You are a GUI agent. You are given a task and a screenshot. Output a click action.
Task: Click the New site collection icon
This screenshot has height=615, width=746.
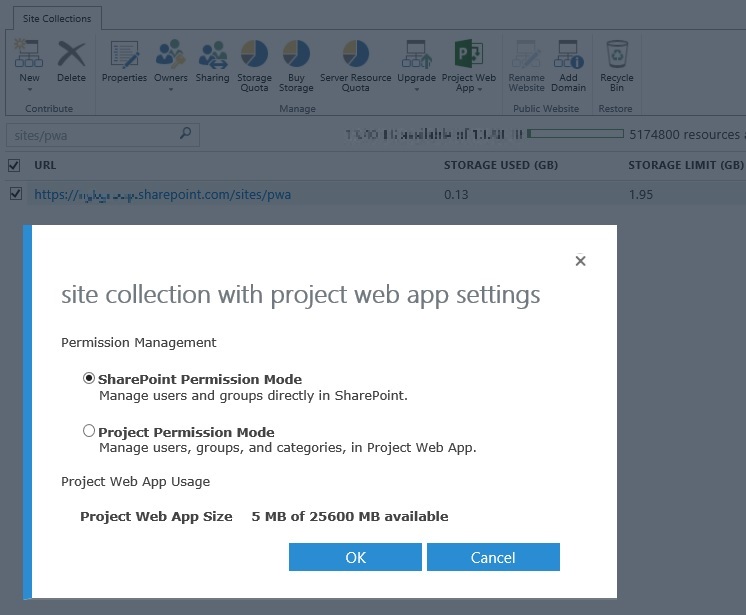tap(29, 54)
